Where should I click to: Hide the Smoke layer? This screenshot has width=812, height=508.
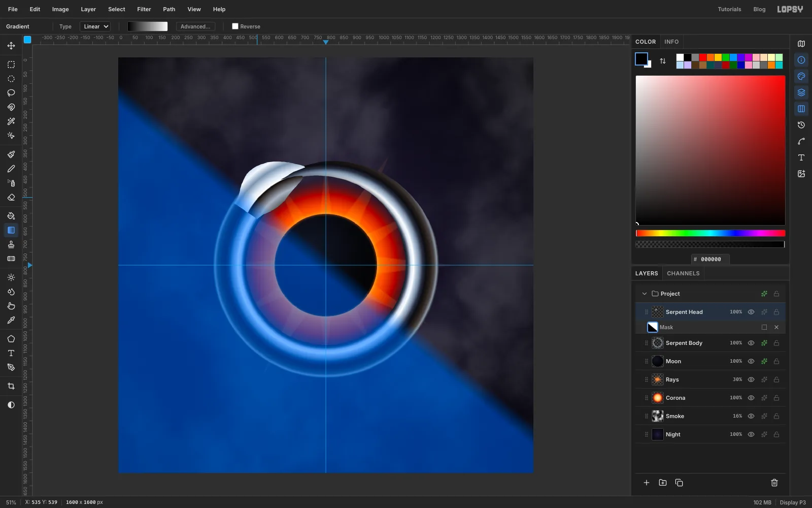751,416
